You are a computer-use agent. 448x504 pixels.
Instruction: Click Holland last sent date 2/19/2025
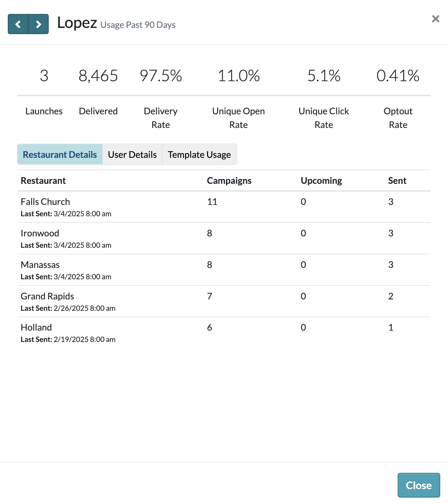pos(84,339)
